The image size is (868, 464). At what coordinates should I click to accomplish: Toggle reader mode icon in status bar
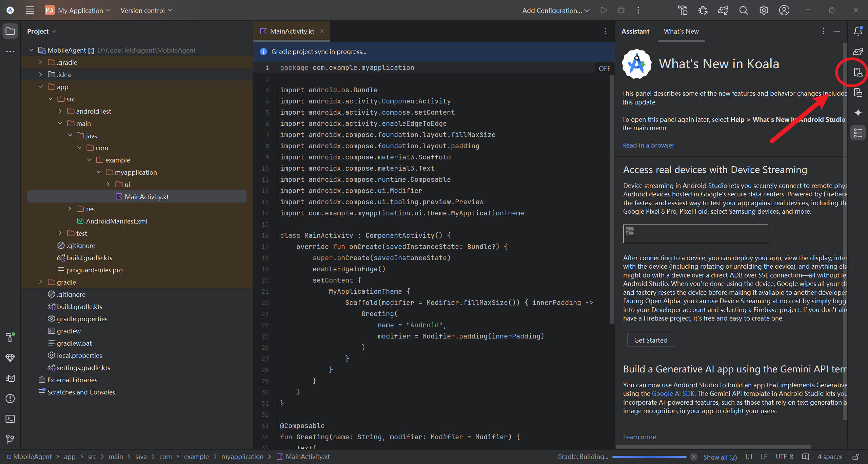[x=806, y=457]
